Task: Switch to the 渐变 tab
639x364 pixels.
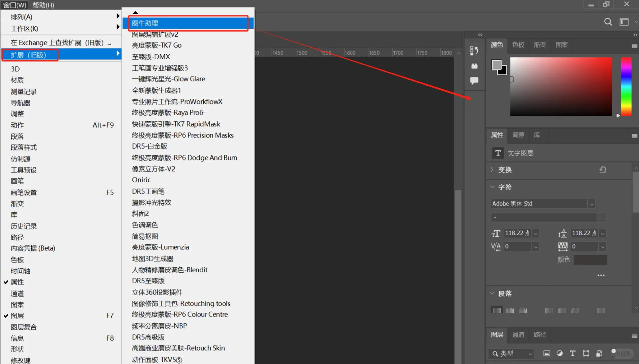Action: coord(540,45)
